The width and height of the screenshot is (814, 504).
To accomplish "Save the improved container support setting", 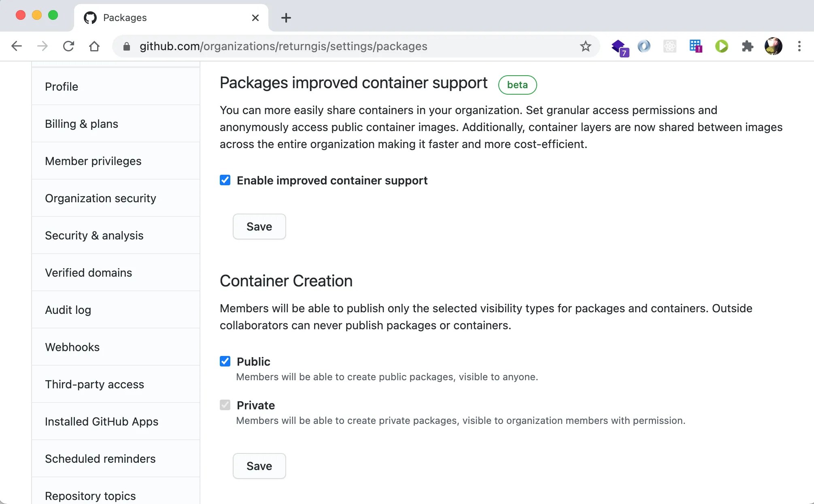I will [x=259, y=227].
